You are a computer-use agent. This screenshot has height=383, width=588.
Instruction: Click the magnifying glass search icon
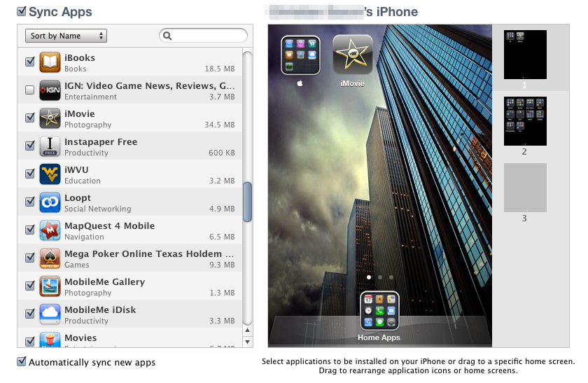(x=167, y=36)
